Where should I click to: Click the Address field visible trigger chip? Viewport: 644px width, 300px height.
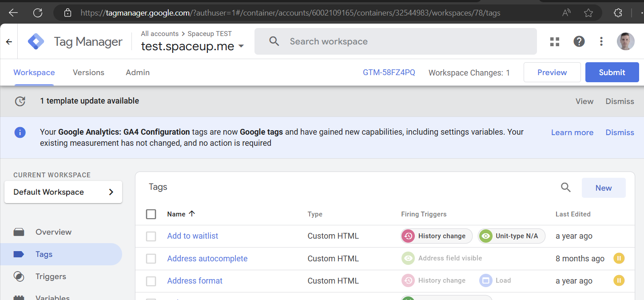click(442, 258)
